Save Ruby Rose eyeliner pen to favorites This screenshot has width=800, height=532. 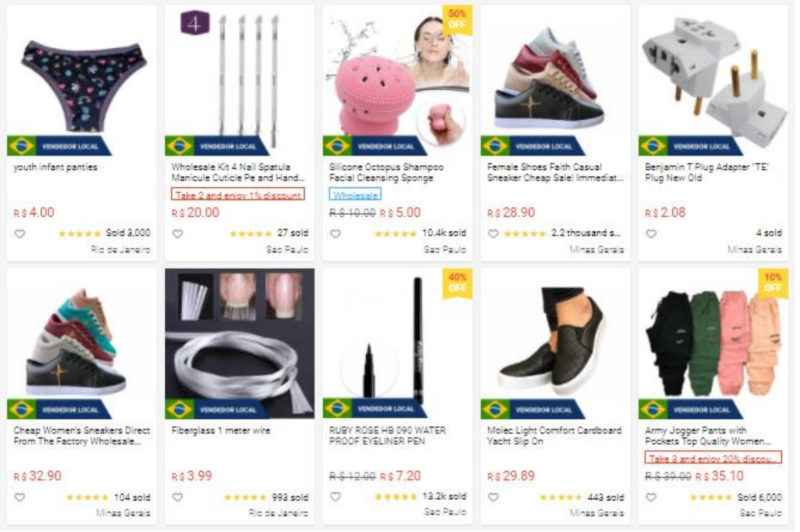point(335,497)
